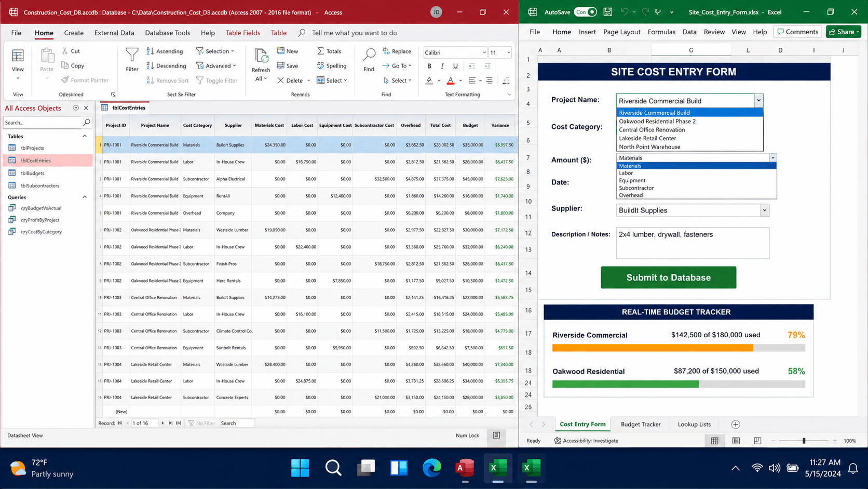Screen dimensions: 868x489
Task: Apply Bold formatting in Access
Action: (x=429, y=66)
